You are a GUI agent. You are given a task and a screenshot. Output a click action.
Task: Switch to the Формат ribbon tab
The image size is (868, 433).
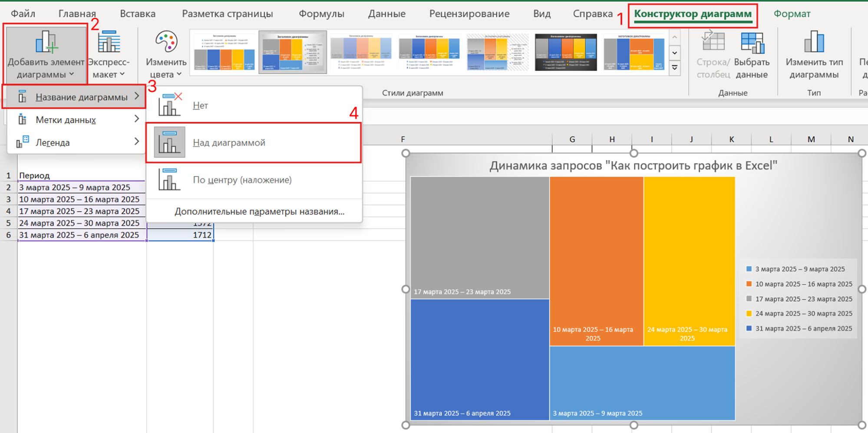792,13
